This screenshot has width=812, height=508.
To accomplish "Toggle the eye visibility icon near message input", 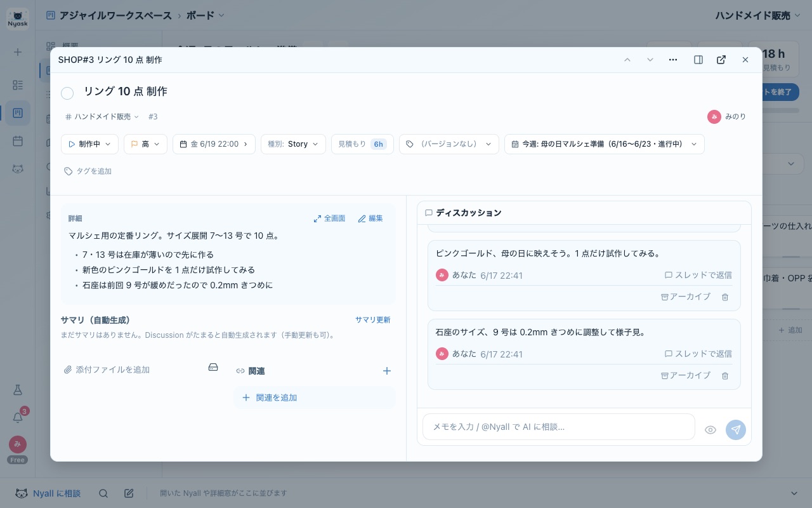I will pos(710,430).
